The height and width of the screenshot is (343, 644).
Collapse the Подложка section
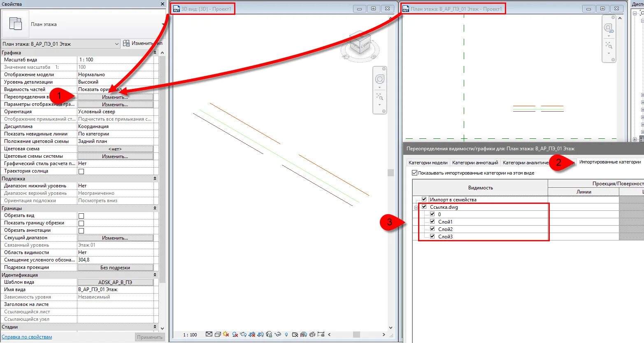(155, 179)
